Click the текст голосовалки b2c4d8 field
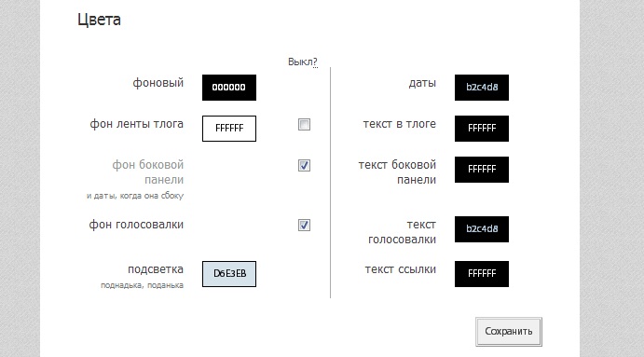644x357 pixels. [482, 229]
